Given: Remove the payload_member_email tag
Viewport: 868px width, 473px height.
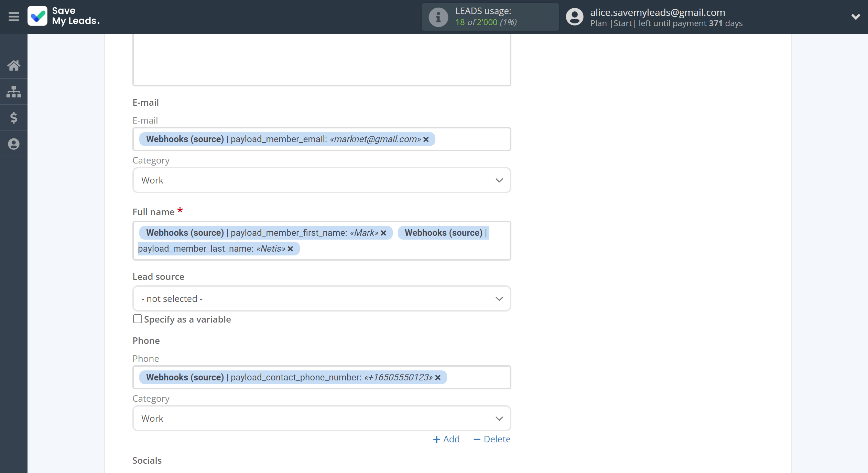Looking at the screenshot, I should click(x=426, y=139).
